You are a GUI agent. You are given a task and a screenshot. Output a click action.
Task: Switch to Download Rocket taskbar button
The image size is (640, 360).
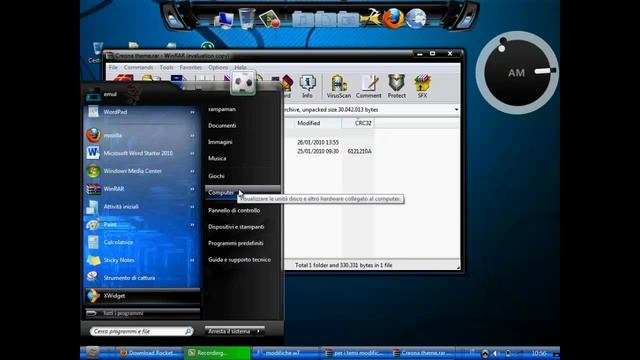149,353
